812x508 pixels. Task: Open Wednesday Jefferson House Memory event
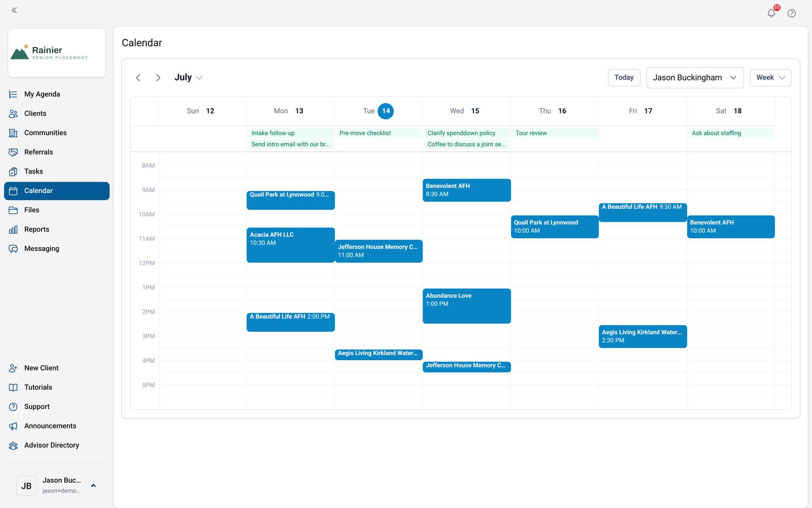[x=466, y=367]
